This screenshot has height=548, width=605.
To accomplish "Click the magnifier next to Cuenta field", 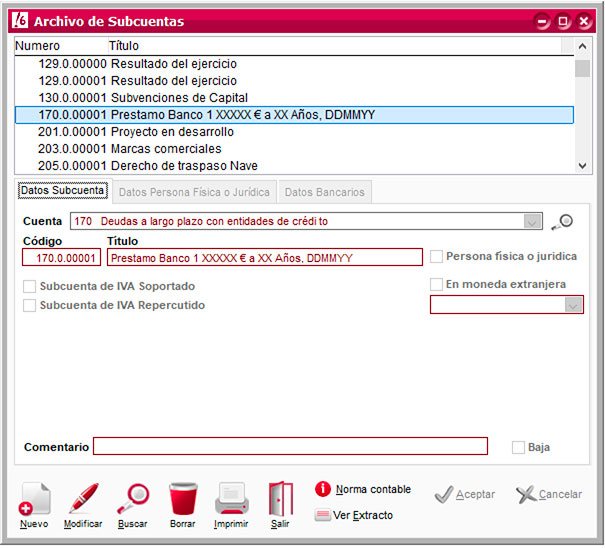I will tap(563, 222).
